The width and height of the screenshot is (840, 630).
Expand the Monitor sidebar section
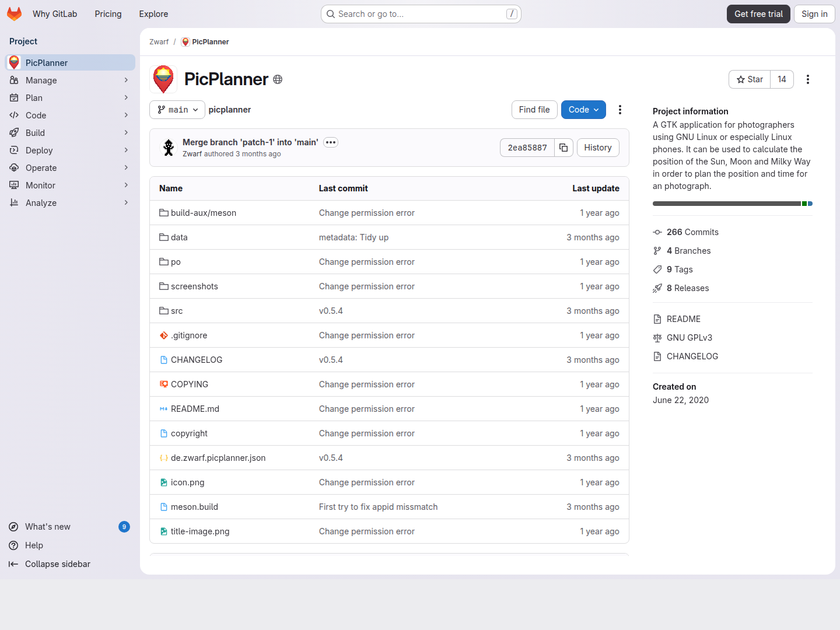coord(70,185)
